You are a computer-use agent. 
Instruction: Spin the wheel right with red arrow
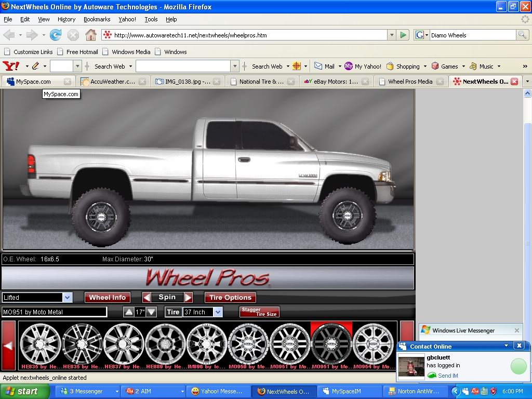[188, 298]
